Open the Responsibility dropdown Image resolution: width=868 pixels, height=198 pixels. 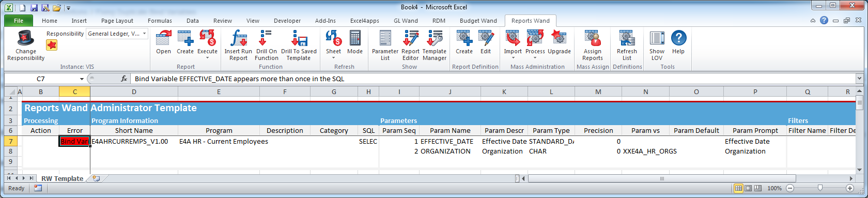click(x=145, y=34)
